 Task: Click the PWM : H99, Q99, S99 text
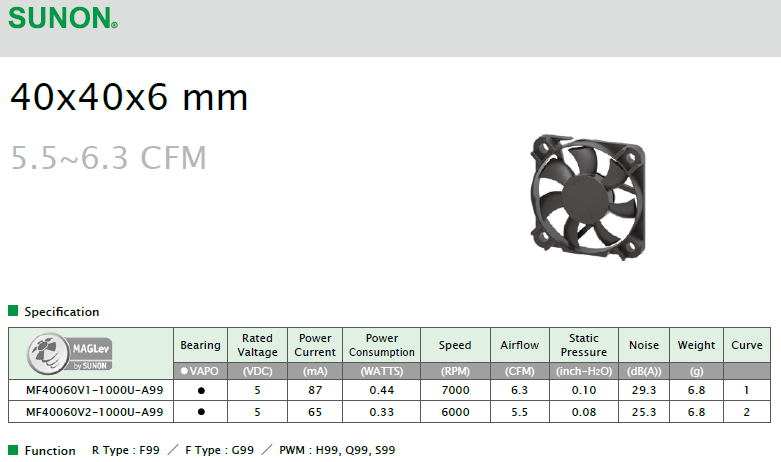[337, 450]
